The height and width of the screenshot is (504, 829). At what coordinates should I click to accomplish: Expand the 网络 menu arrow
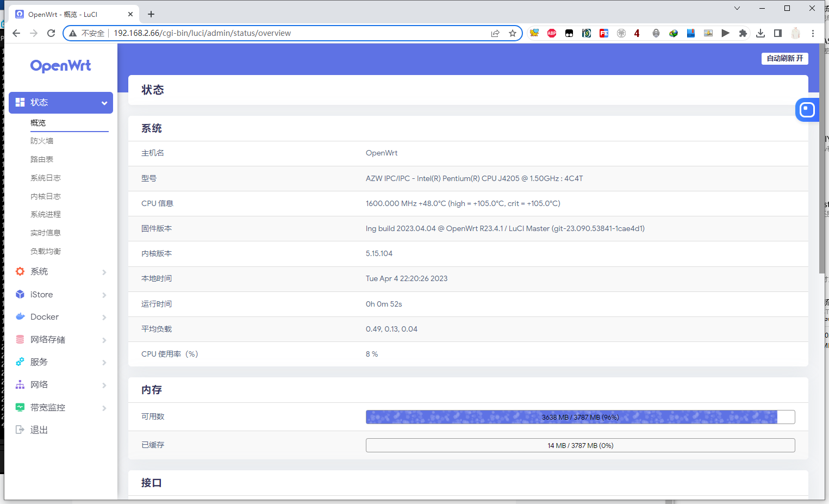104,385
